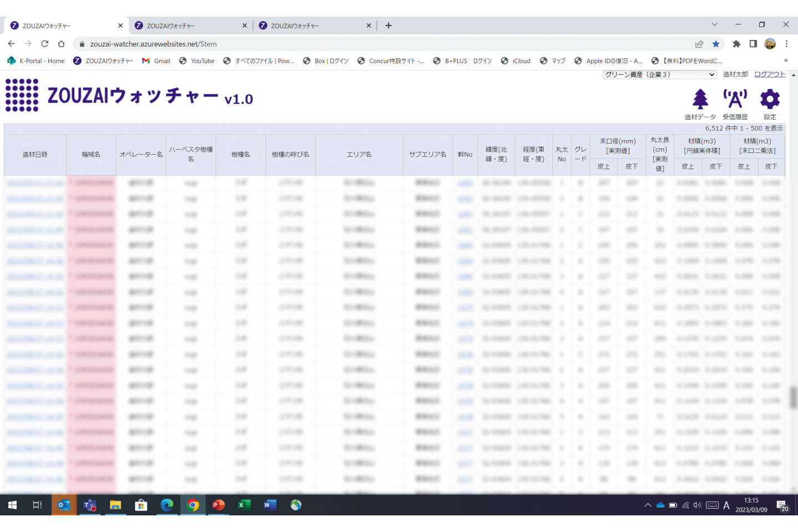Click the page vertical scrollbar thumb
The image size is (798, 532).
click(x=794, y=397)
